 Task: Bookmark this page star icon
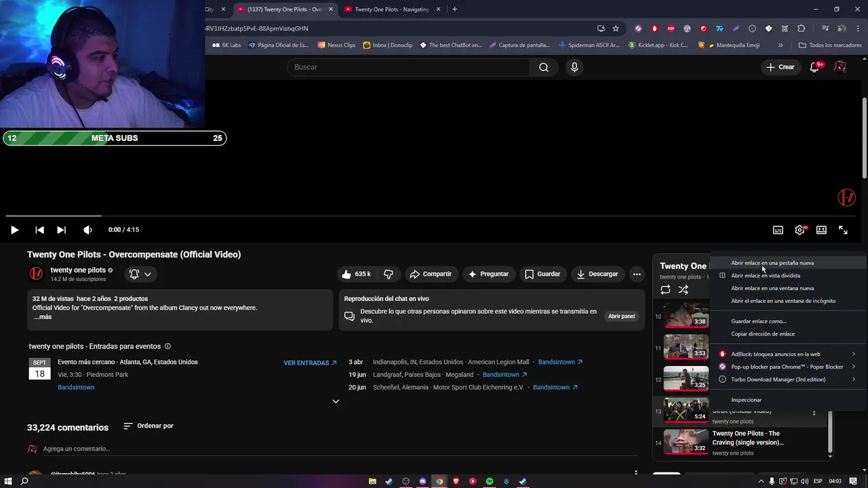click(x=616, y=28)
